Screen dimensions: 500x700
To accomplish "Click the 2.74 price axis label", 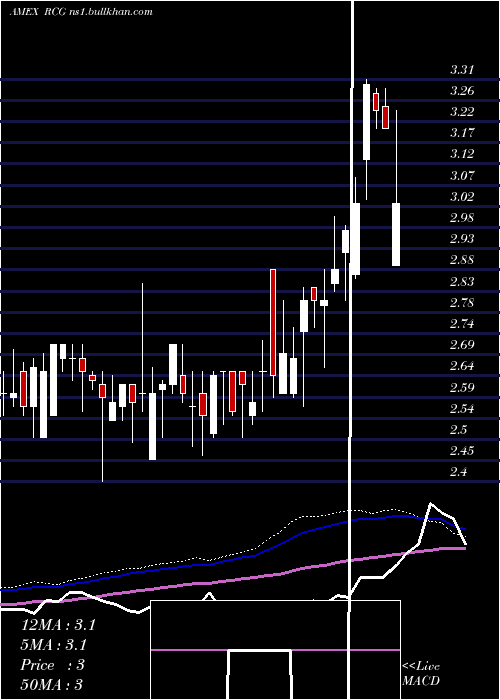I will click(462, 324).
